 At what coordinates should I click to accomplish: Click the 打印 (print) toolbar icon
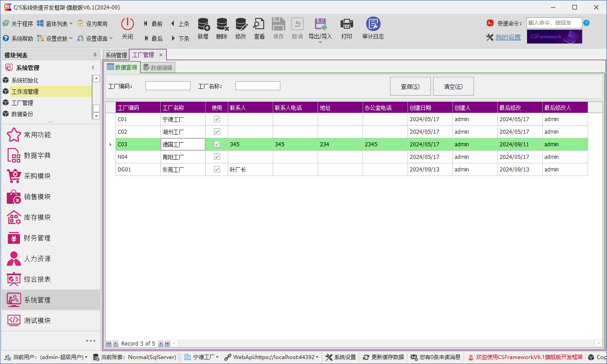347,29
